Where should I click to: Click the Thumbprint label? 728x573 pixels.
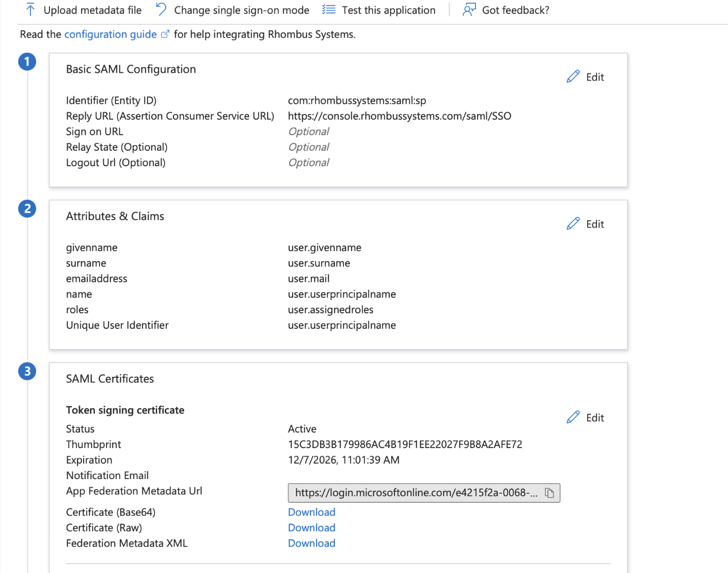(93, 444)
